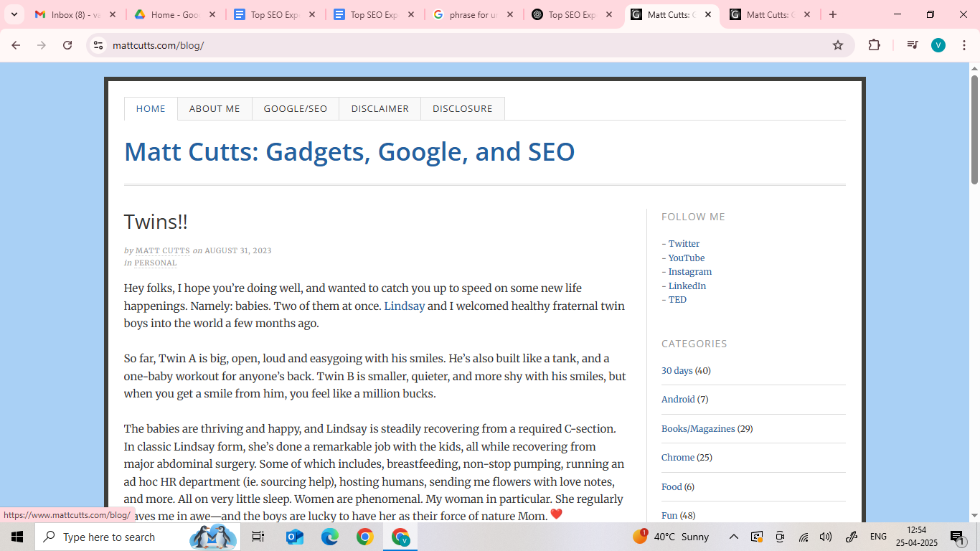
Task: Click the MATT CUTTS author link
Action: (163, 250)
